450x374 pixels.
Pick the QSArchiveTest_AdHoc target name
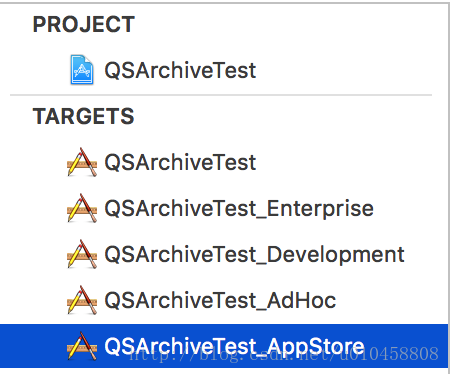pyautogui.click(x=220, y=301)
